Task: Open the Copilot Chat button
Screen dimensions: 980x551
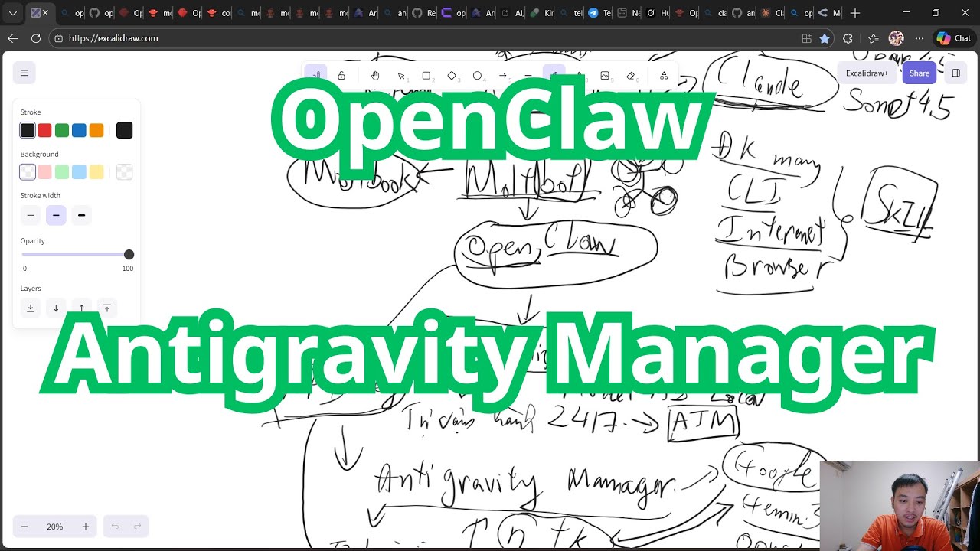Action: (954, 38)
